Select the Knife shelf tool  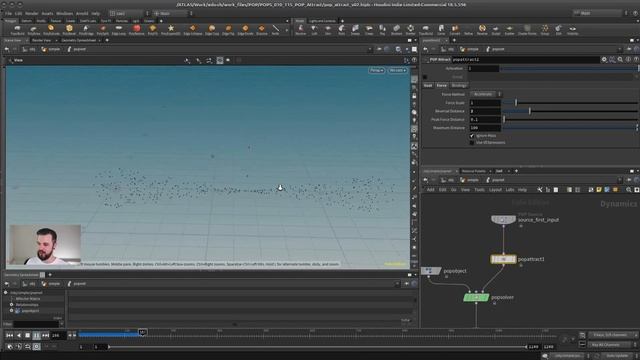[276, 29]
